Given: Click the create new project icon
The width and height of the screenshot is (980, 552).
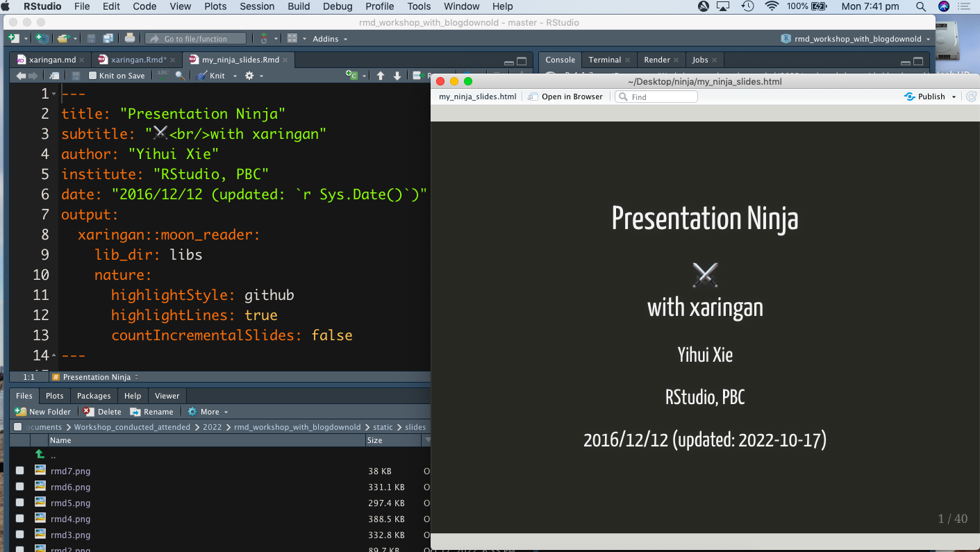Looking at the screenshot, I should (x=42, y=39).
